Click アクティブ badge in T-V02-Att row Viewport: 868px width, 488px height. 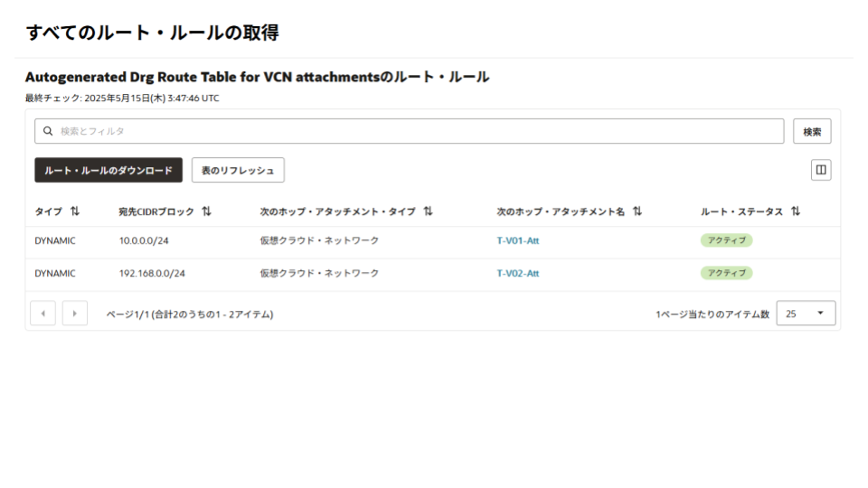pyautogui.click(x=726, y=273)
